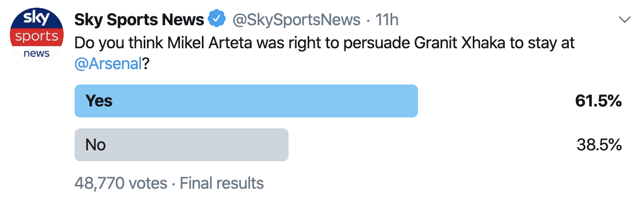Click the Final results label
The width and height of the screenshot is (644, 203).
click(x=222, y=183)
